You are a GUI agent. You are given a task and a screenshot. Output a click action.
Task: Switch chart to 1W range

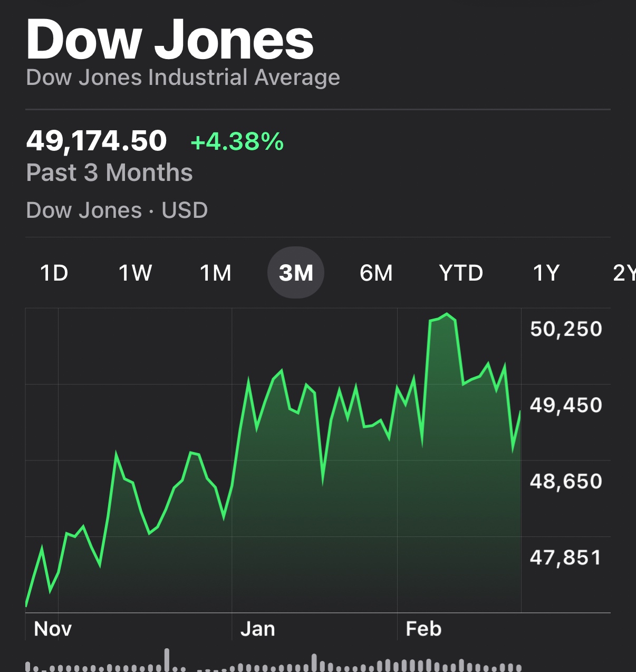[x=135, y=273]
